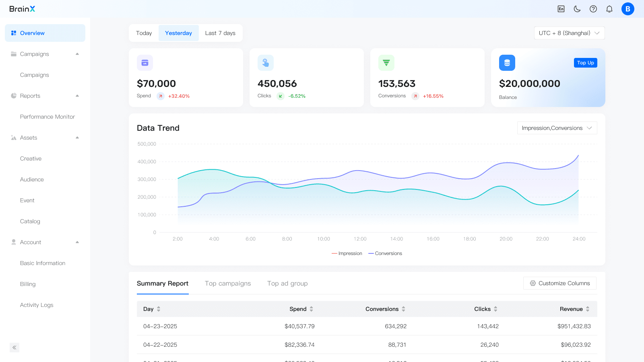Click the 26,240 clicks cell
Screen dimensions: 644x362
pos(489,345)
